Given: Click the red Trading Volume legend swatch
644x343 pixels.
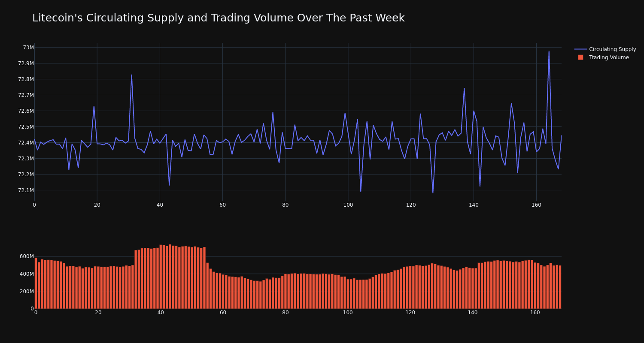Looking at the screenshot, I should tap(580, 57).
